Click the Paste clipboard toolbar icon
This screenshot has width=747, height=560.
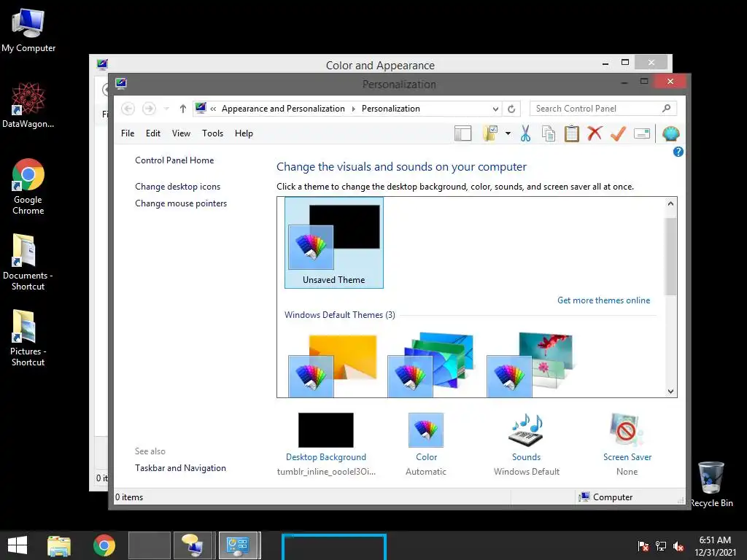click(571, 134)
